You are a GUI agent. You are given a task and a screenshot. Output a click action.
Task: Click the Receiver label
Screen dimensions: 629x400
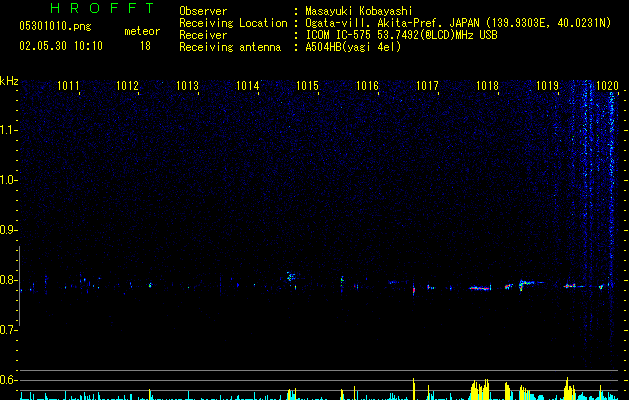pyautogui.click(x=203, y=35)
